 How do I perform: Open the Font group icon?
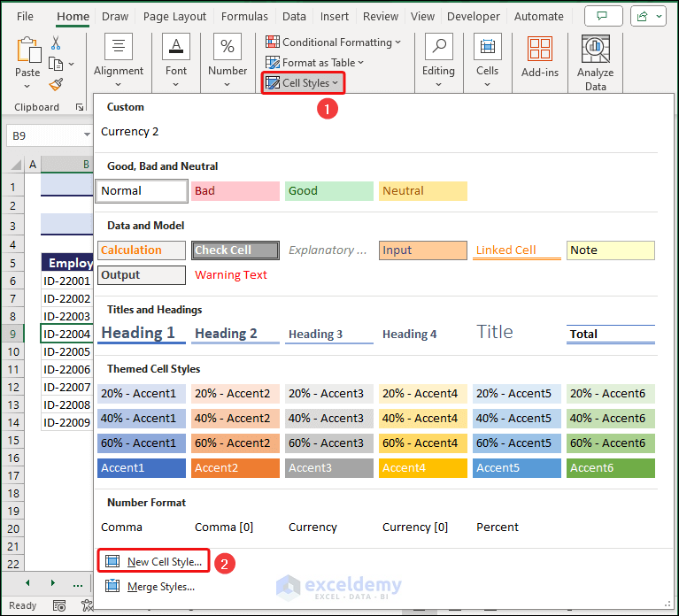(176, 46)
